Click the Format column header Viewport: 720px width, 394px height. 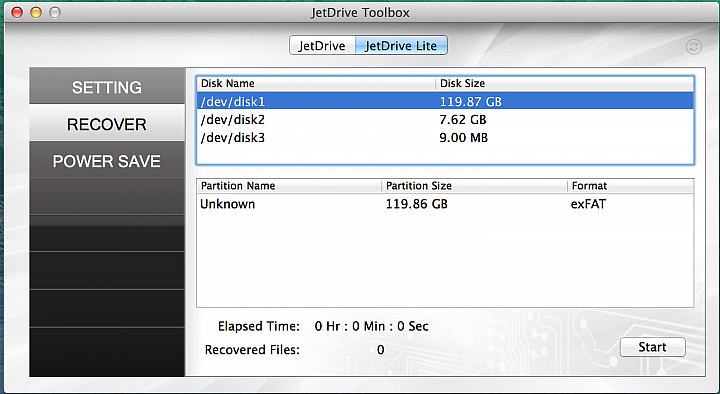[630, 186]
